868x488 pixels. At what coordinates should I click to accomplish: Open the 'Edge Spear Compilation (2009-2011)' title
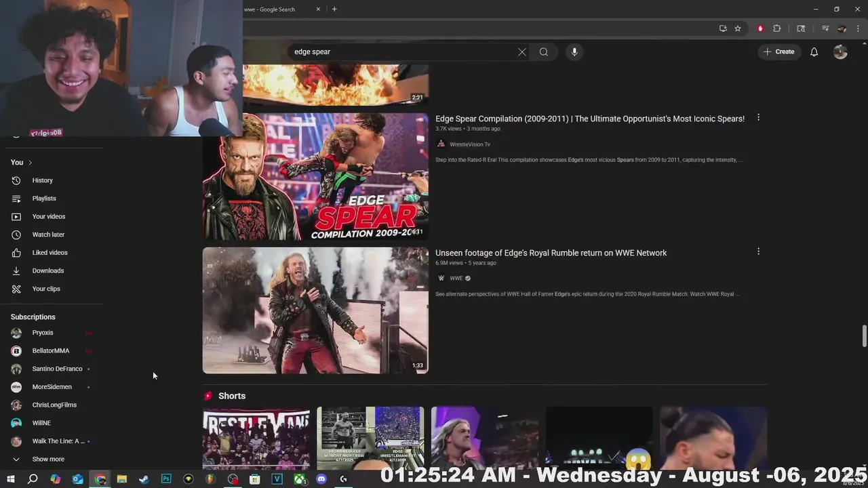pyautogui.click(x=590, y=119)
